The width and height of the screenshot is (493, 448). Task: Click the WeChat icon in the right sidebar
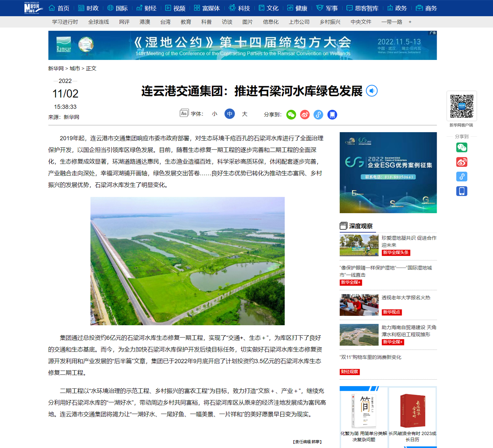click(462, 148)
